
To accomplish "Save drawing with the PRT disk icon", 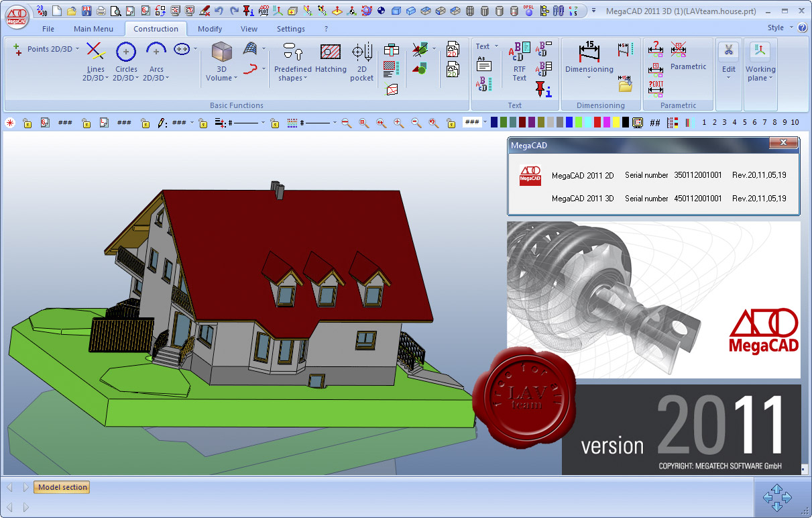I will [86, 11].
